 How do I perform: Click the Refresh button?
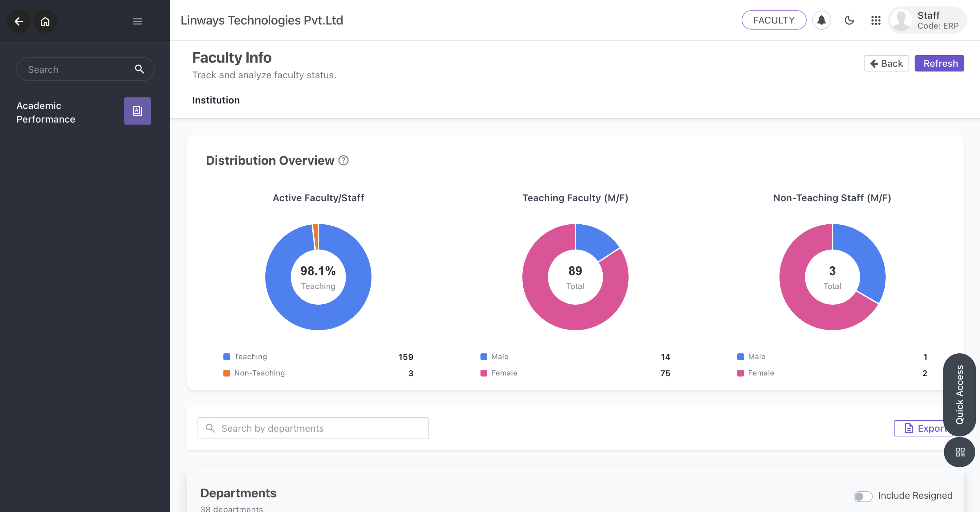point(939,64)
